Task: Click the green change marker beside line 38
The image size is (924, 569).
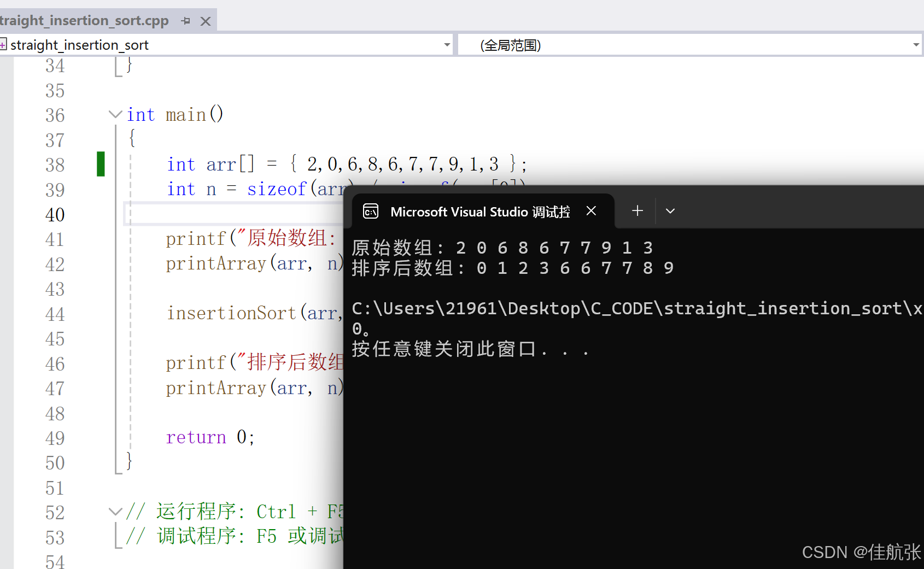Action: (101, 164)
